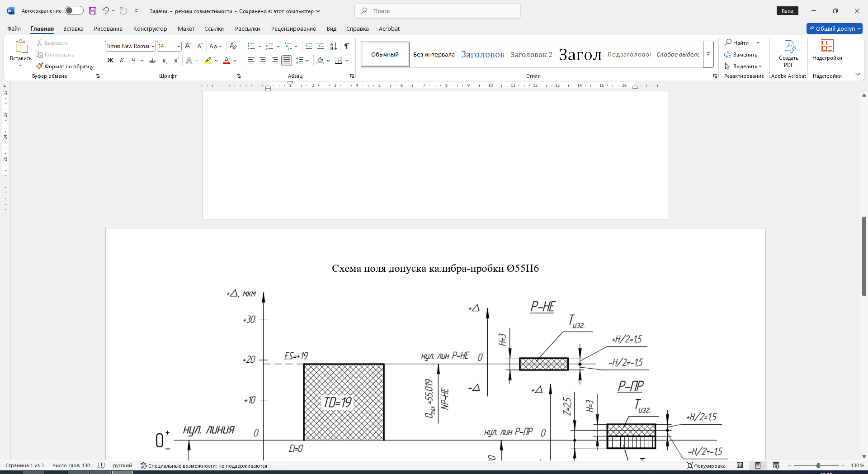Toggle underline formatting (Ч)
The image size is (868, 474).
(133, 61)
